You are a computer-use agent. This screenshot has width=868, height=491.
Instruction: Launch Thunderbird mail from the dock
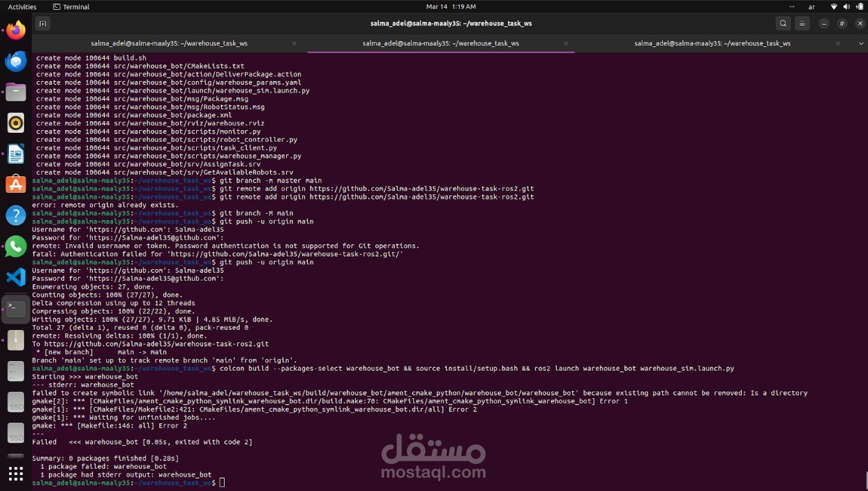pyautogui.click(x=16, y=62)
